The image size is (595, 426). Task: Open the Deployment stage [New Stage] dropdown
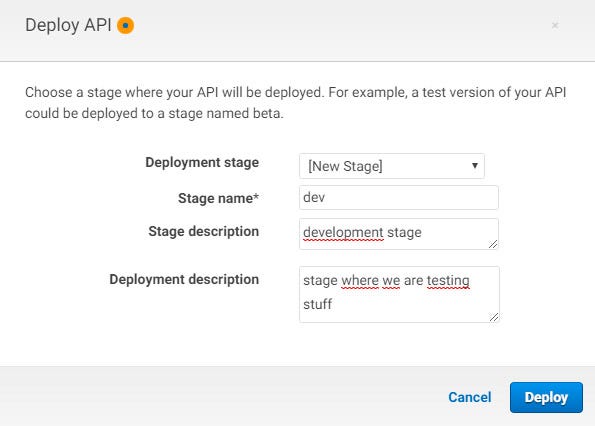point(392,166)
